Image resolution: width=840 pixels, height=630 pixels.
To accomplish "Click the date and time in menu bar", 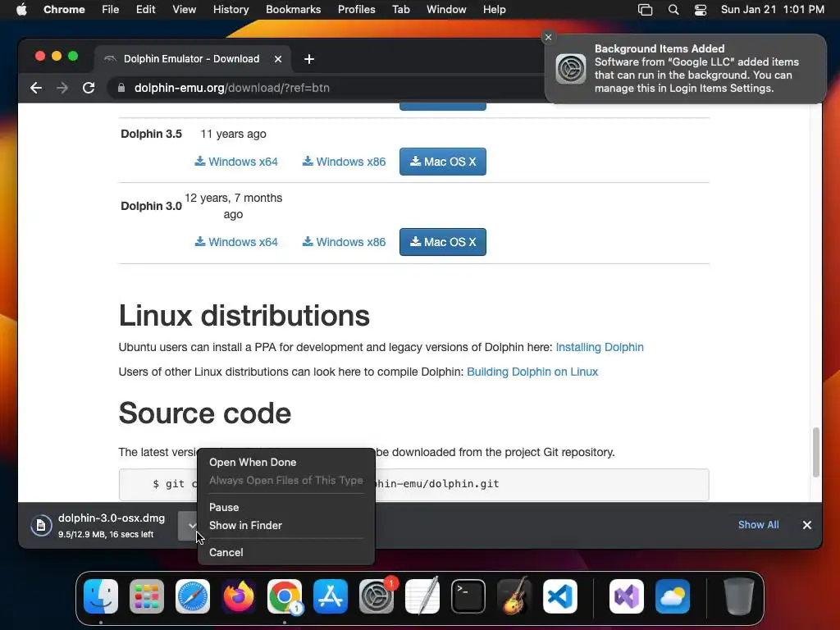I will [772, 10].
